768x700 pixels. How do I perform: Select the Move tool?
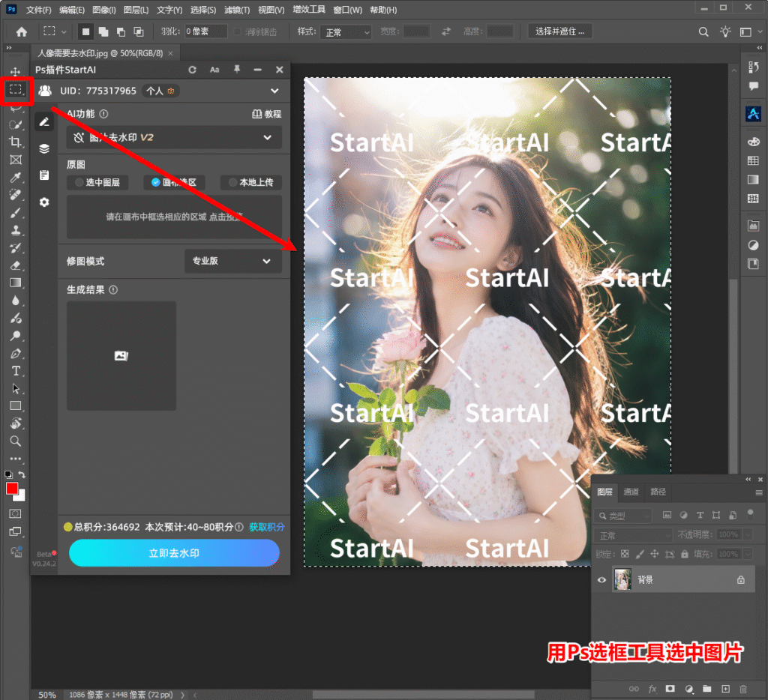tap(15, 71)
